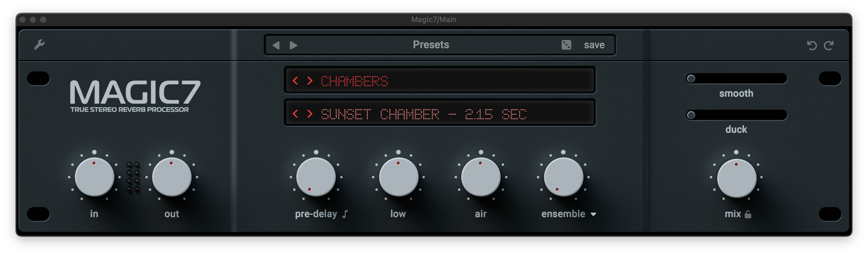Click the duck slider handle
The height and width of the screenshot is (255, 868).
691,115
